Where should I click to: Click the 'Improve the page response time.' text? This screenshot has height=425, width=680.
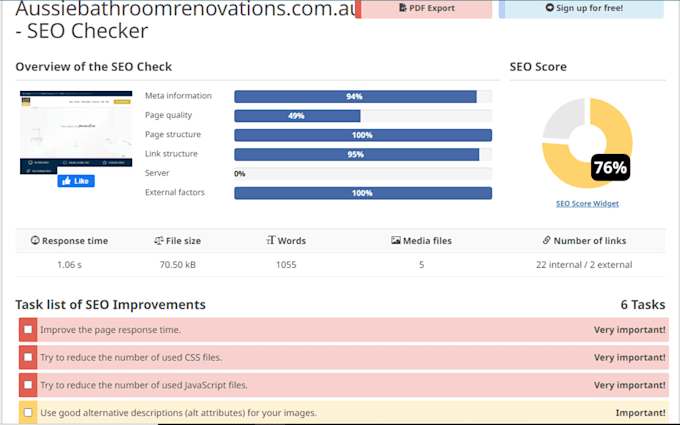click(111, 330)
